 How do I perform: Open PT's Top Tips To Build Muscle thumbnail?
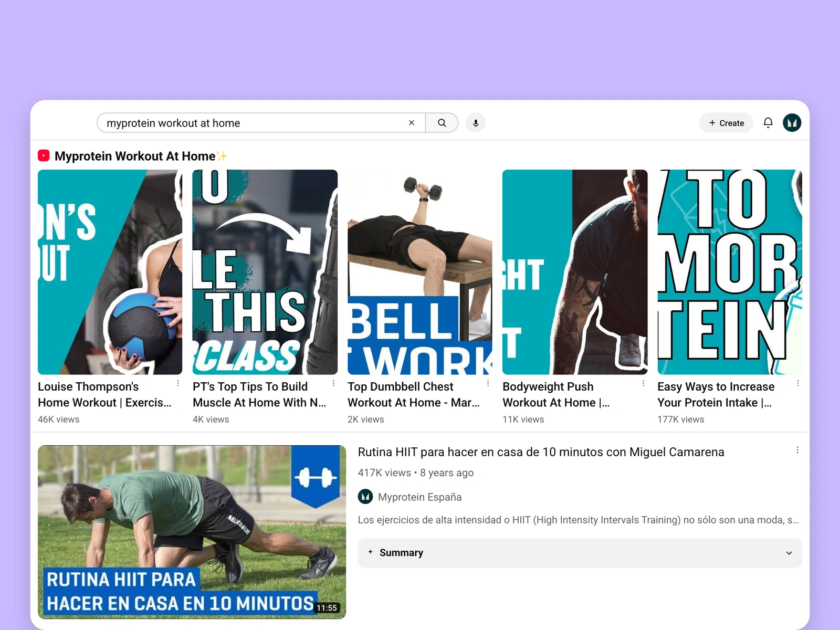[265, 272]
